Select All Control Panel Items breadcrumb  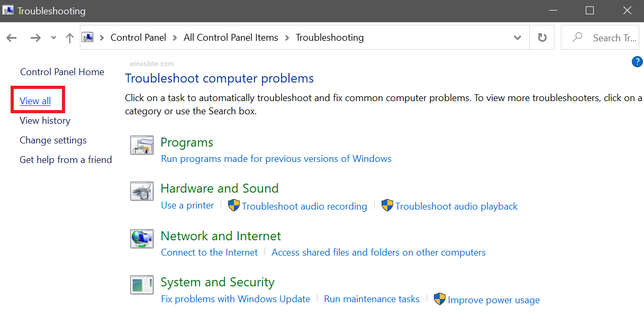pos(231,38)
